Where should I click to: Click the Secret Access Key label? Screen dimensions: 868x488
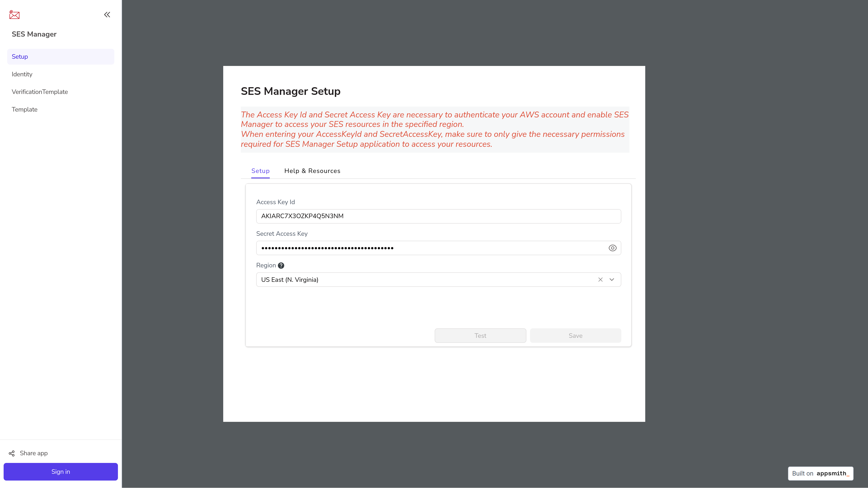coord(282,234)
